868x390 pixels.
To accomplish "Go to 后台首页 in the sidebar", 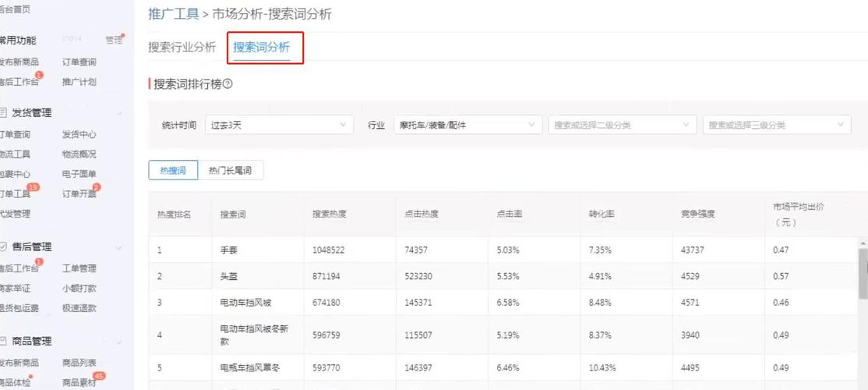I will tap(16, 9).
